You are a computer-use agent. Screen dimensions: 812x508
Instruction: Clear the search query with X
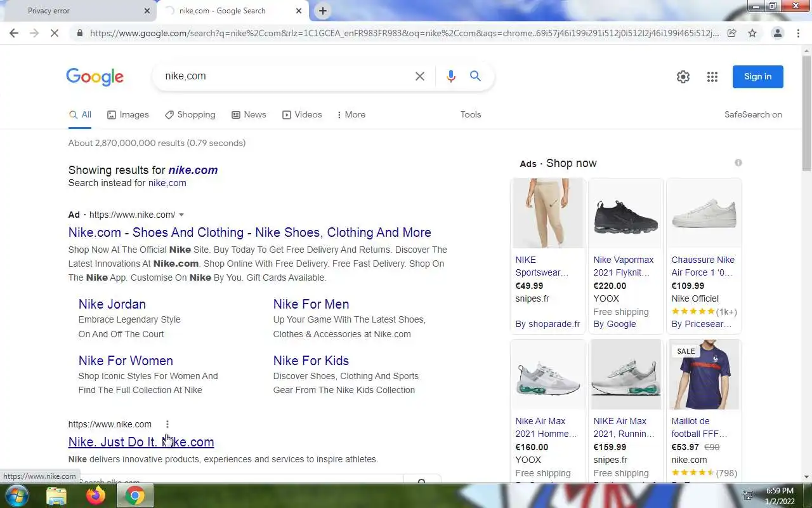pos(420,76)
